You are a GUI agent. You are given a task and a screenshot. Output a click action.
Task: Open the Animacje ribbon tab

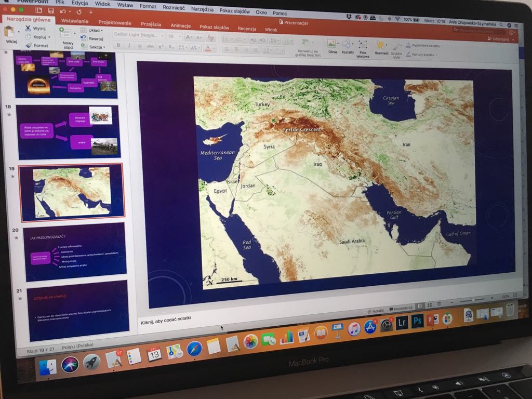(x=180, y=26)
